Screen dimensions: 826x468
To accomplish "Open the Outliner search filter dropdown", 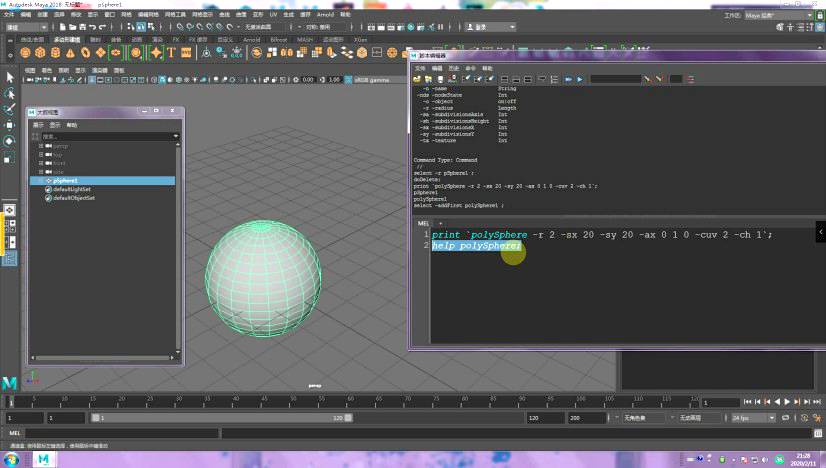I will click(176, 136).
